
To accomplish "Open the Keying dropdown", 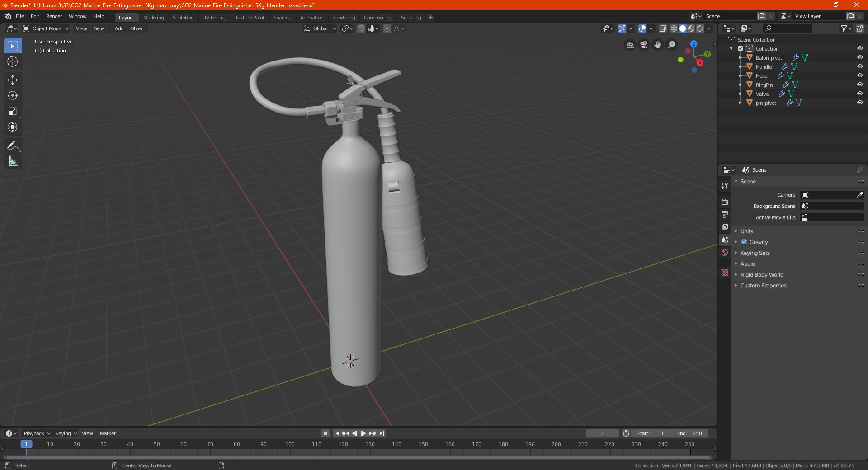I will [66, 433].
